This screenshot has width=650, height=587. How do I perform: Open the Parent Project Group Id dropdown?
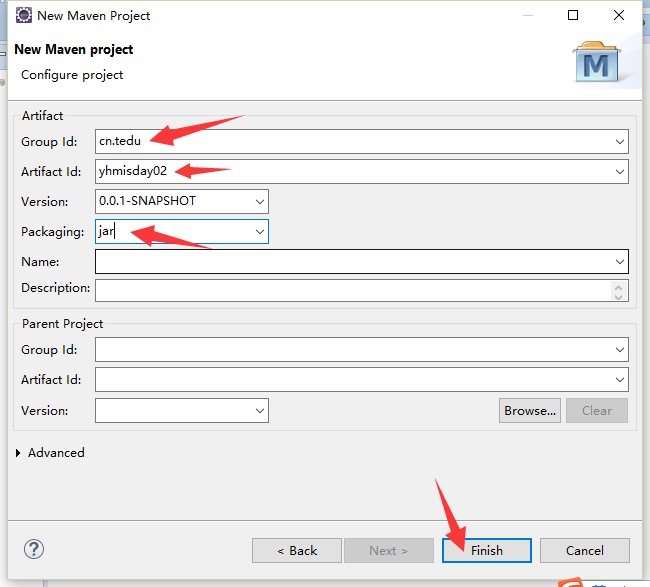[x=619, y=349]
